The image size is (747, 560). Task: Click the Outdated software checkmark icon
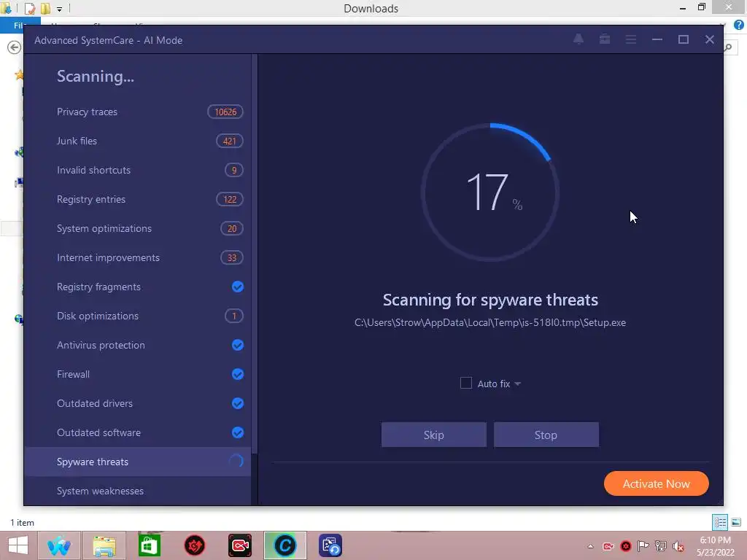click(237, 432)
